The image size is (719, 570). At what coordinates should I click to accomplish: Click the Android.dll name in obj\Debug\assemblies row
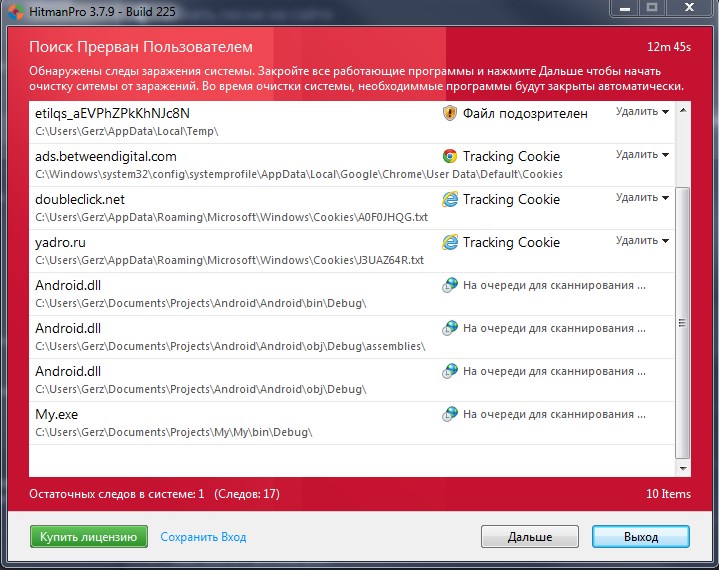coord(68,328)
